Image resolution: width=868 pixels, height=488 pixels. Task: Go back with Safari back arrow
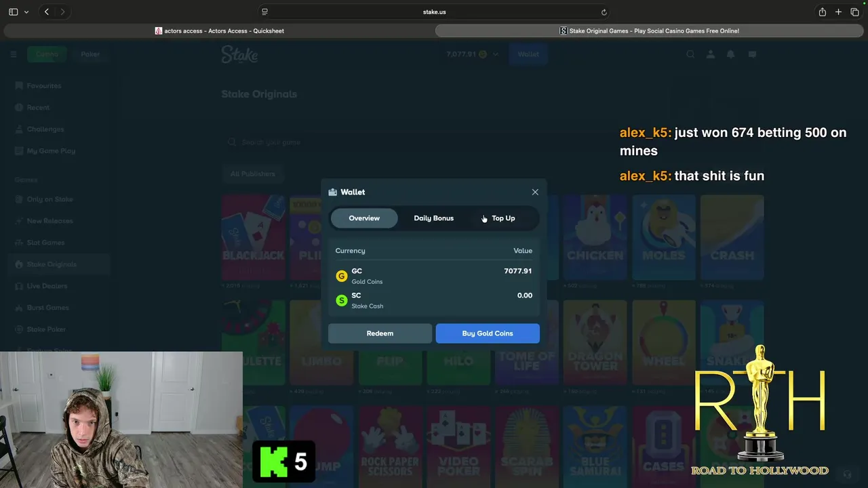point(47,12)
